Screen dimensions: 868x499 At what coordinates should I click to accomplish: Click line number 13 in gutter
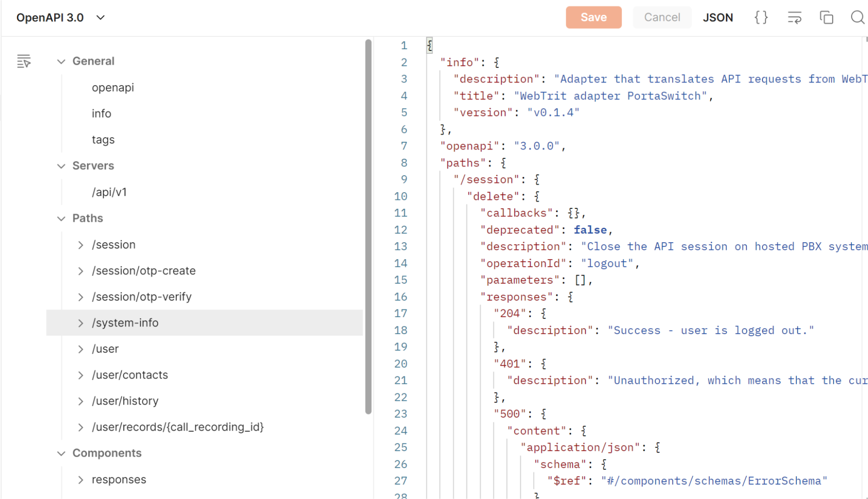tap(400, 246)
